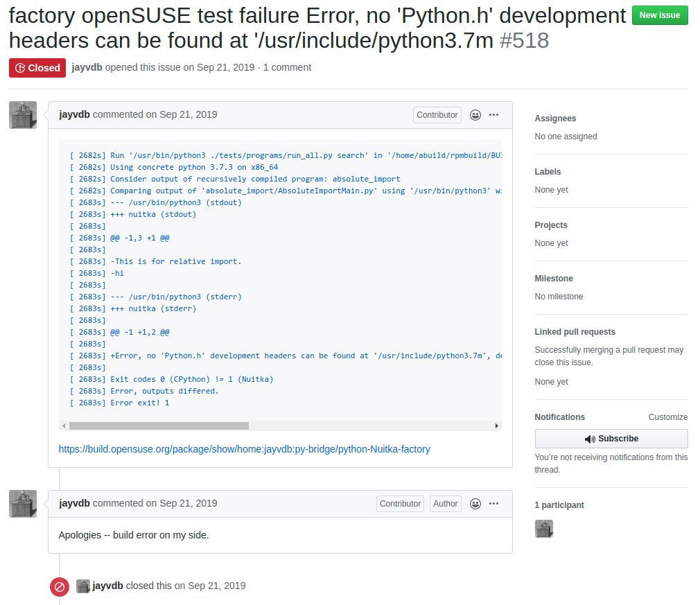This screenshot has width=700, height=605.
Task: Click first comment's Sep 21, 2019 timestamp
Action: [x=189, y=114]
